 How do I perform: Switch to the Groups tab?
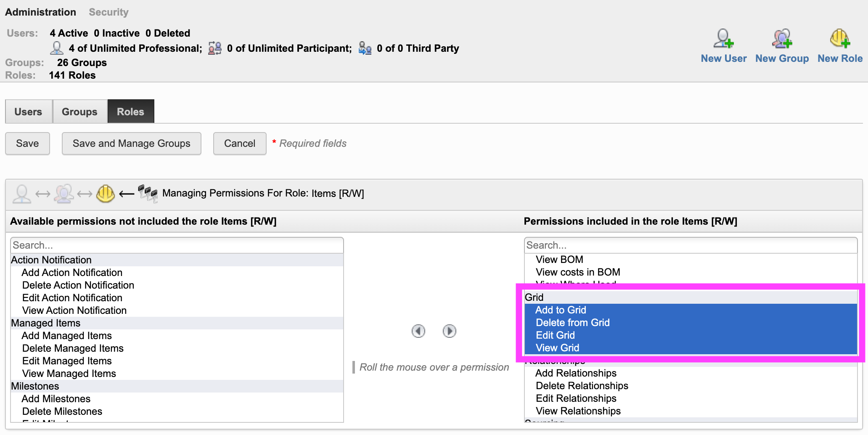(79, 112)
